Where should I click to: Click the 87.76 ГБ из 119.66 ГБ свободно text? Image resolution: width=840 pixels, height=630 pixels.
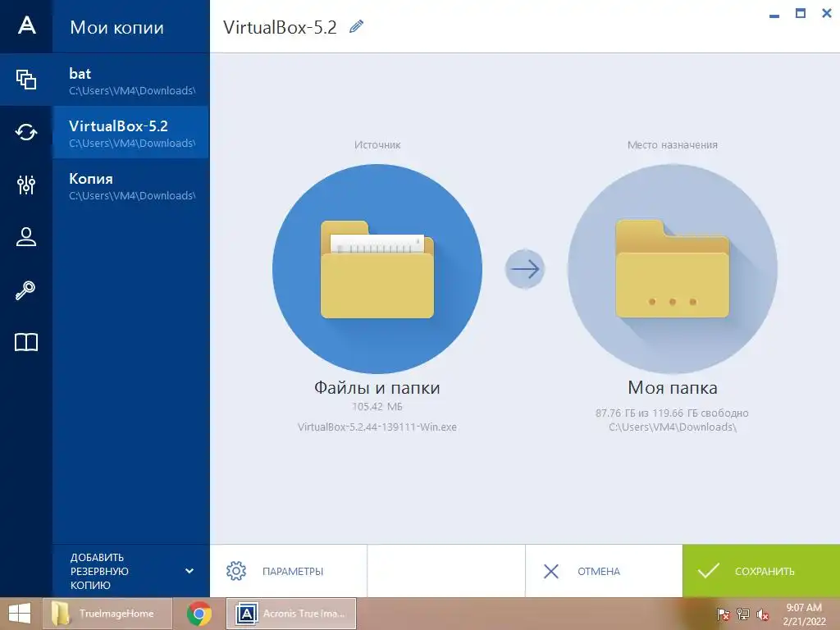(673, 413)
